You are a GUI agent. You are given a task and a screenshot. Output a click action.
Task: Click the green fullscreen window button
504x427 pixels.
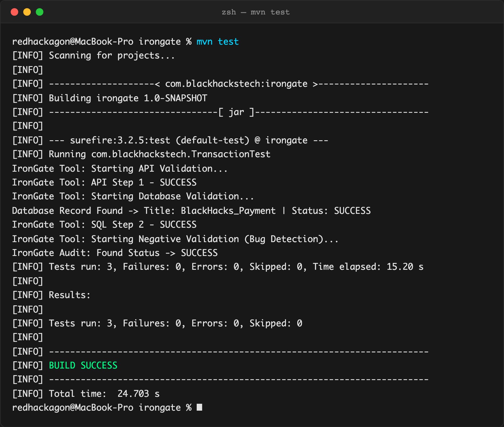(40, 12)
